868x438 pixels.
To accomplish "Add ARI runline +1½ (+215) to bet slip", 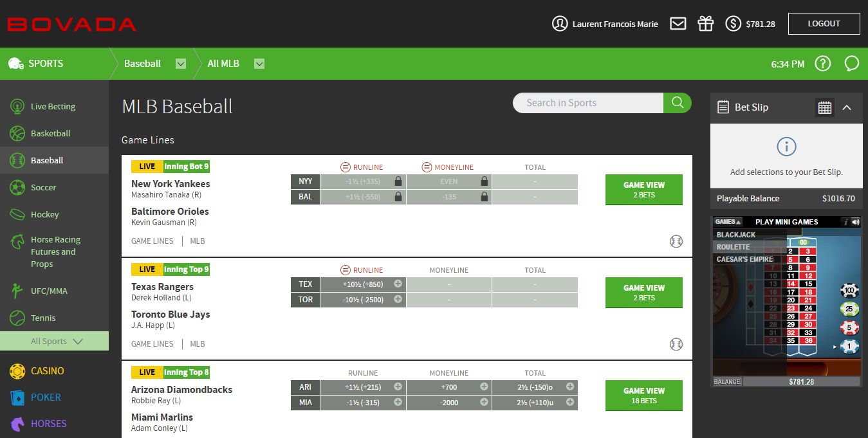I will coord(363,387).
